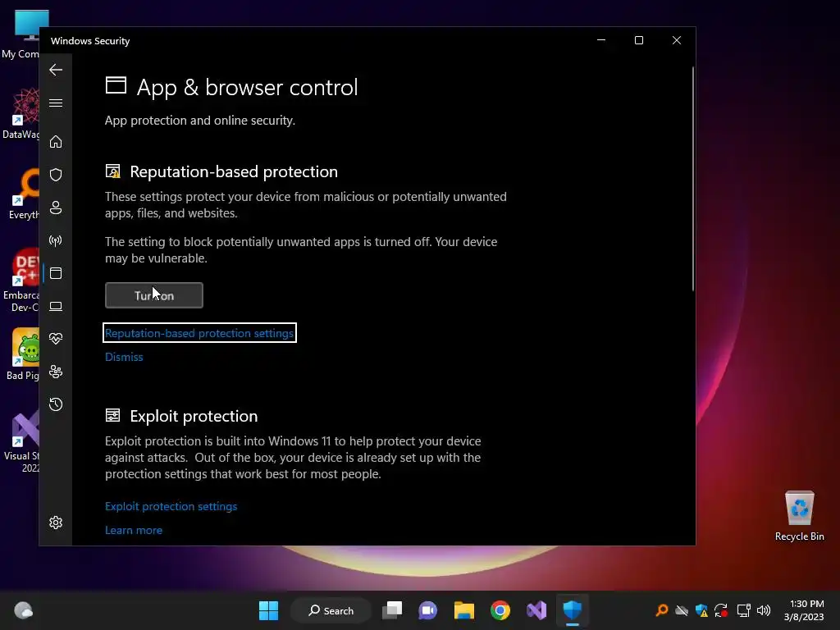Click the Exploit protection heading
The image size is (840, 630).
click(194, 416)
